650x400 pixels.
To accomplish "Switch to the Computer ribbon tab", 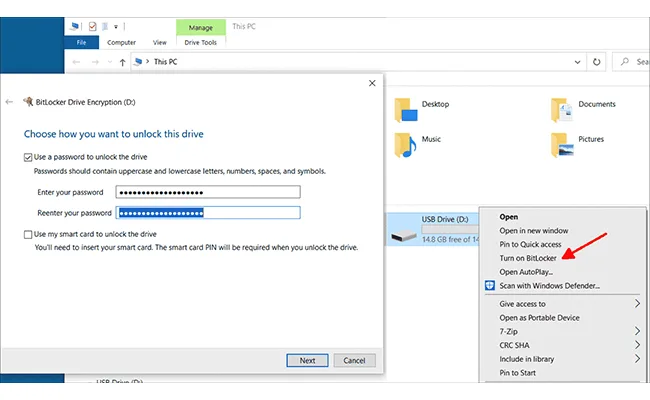I will pyautogui.click(x=121, y=42).
